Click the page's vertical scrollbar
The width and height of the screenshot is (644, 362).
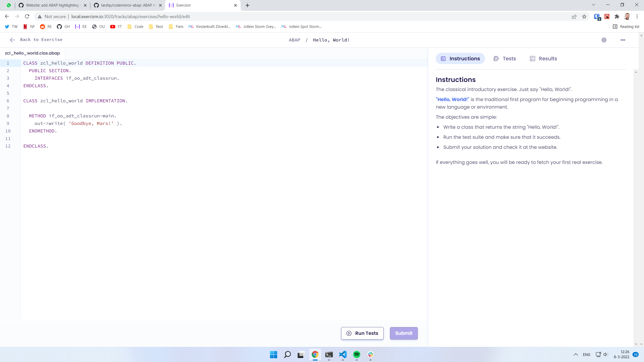641,176
